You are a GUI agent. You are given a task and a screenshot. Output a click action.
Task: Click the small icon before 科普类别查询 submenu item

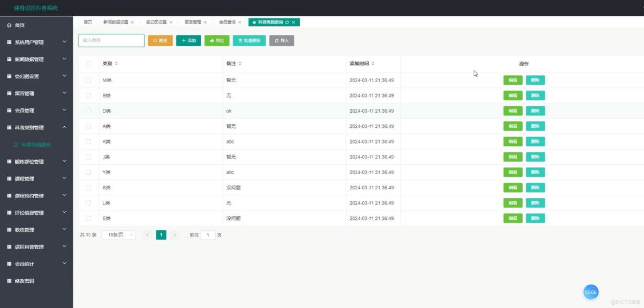pos(16,145)
